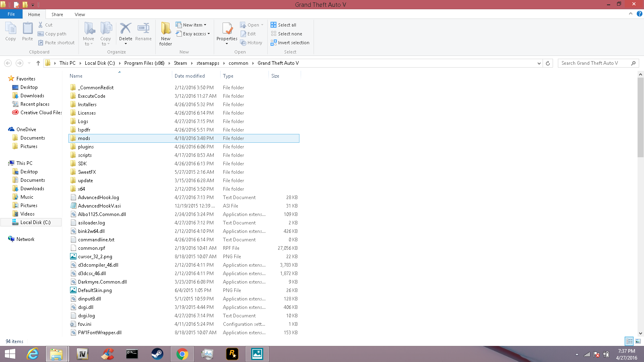Open the New item dropdown
Viewport: 644px width, 362px height.
[191, 25]
